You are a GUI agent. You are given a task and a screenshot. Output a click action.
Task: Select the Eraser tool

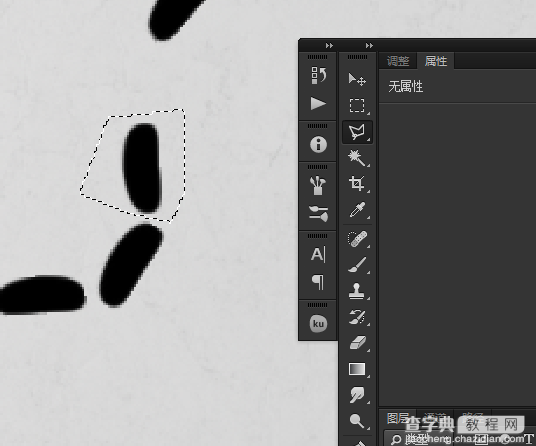coord(357,343)
